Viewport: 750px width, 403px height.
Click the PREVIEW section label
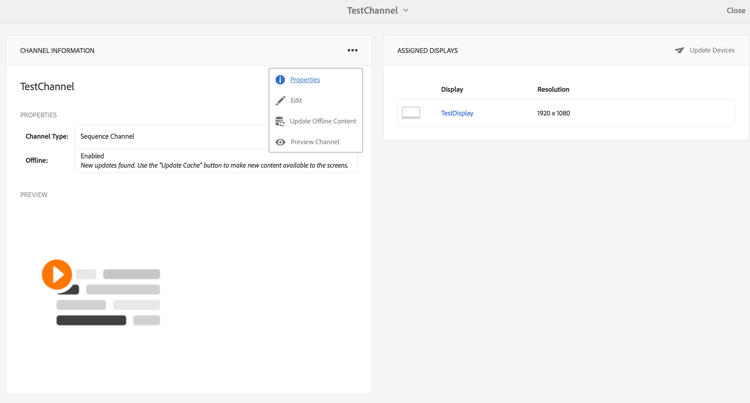point(33,195)
